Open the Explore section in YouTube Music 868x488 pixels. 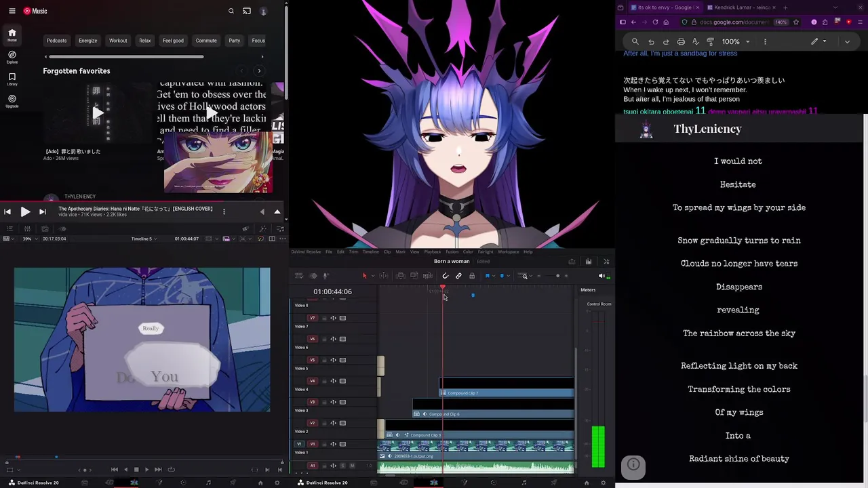click(12, 57)
